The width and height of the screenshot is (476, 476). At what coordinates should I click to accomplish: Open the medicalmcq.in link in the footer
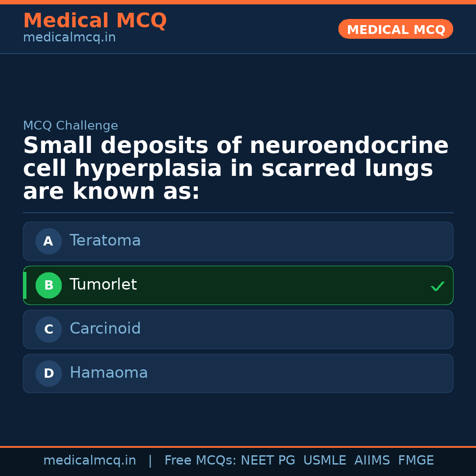pyautogui.click(x=89, y=461)
